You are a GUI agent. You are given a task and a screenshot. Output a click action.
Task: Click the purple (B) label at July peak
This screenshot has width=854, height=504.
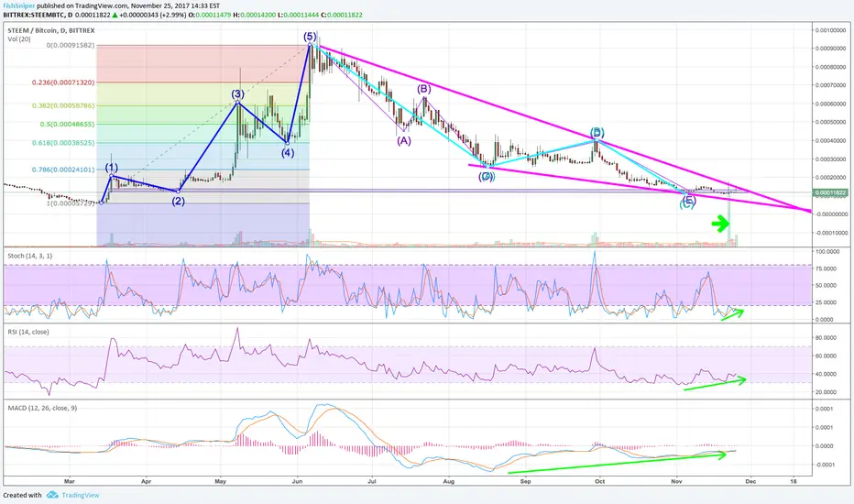pyautogui.click(x=423, y=89)
